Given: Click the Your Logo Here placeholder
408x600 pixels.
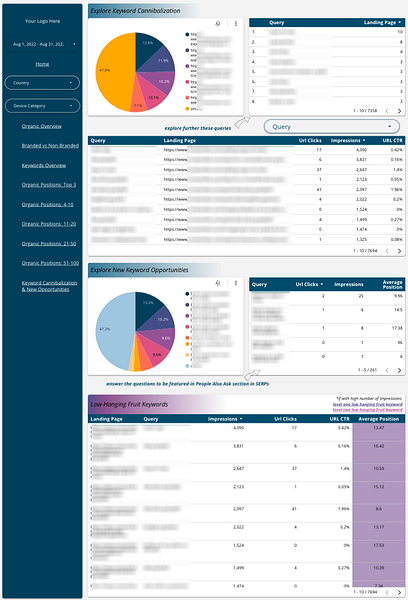Looking at the screenshot, I should pyautogui.click(x=42, y=21).
